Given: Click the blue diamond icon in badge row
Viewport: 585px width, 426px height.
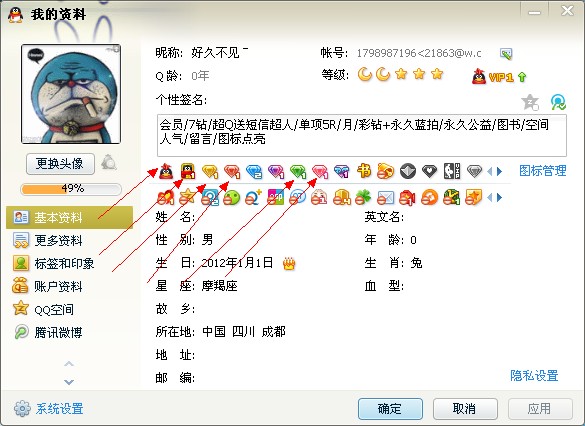Looking at the screenshot, I should coord(254,172).
